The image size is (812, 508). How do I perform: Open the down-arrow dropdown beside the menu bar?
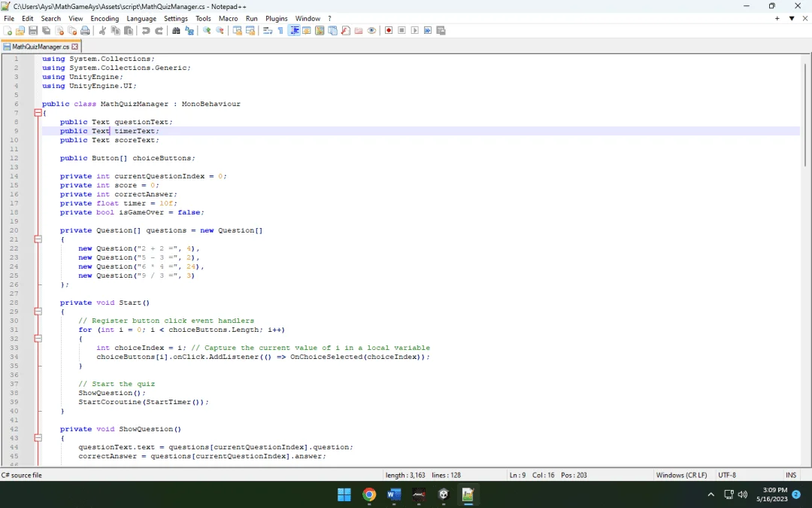(x=791, y=18)
